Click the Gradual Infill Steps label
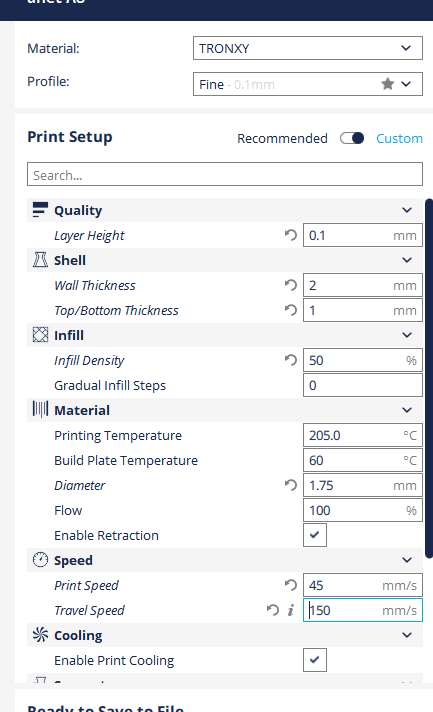Screen dimensions: 433x712 coord(110,385)
